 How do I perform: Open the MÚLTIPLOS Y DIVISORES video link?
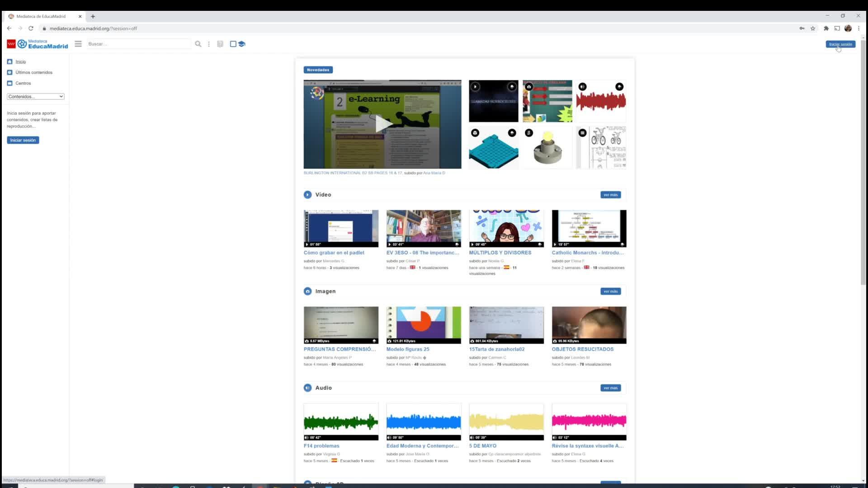coord(500,253)
